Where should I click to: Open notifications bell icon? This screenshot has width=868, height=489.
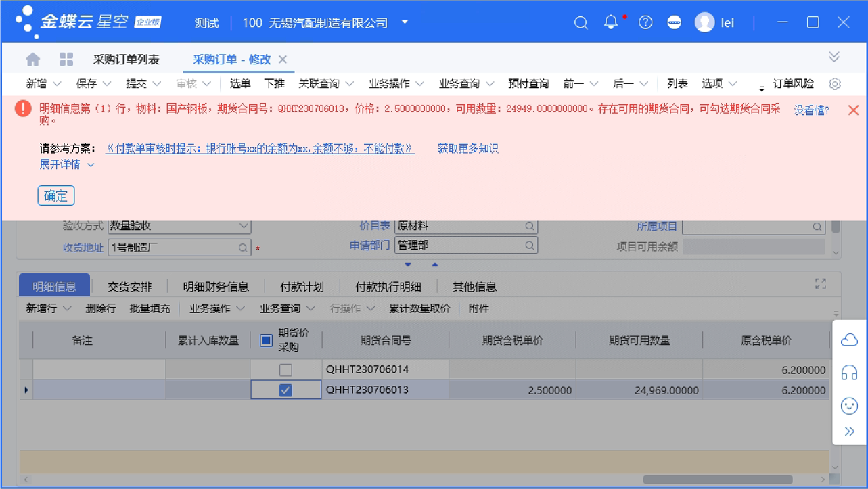pyautogui.click(x=611, y=22)
